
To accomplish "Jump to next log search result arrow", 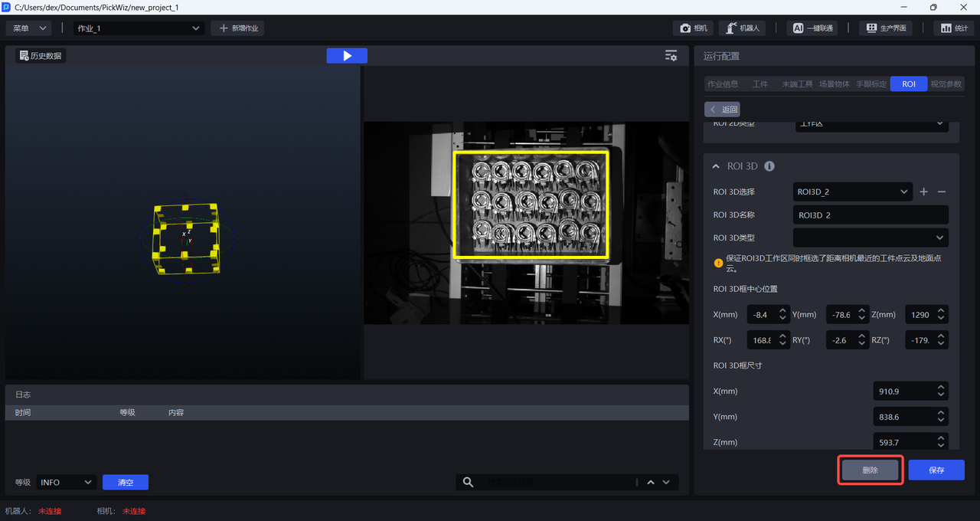I will pos(666,482).
